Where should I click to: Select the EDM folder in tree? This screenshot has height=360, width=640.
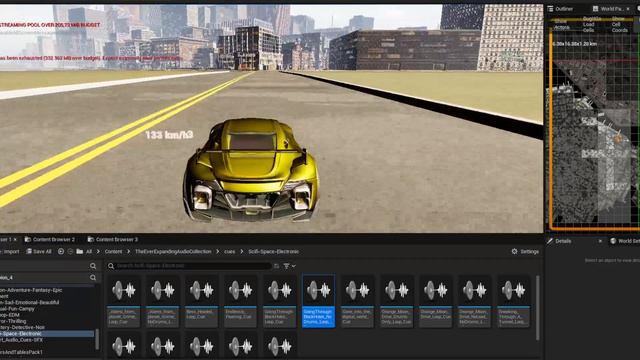click(10, 315)
